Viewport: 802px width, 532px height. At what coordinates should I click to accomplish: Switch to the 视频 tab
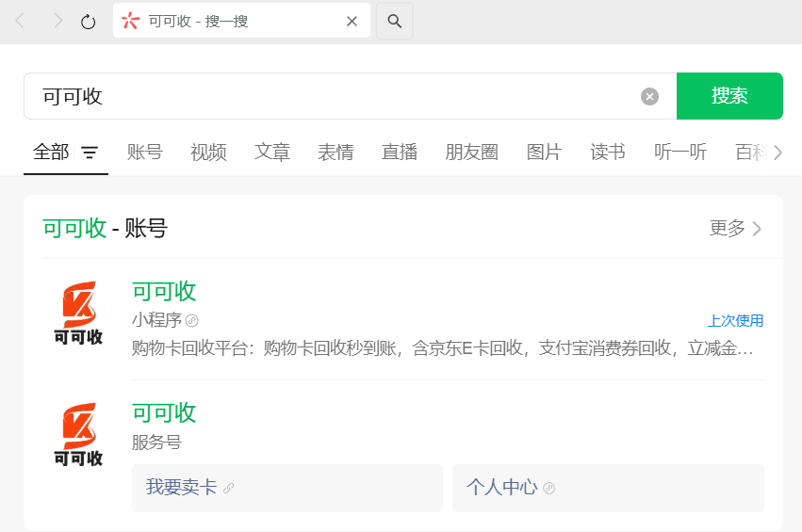[x=208, y=153]
